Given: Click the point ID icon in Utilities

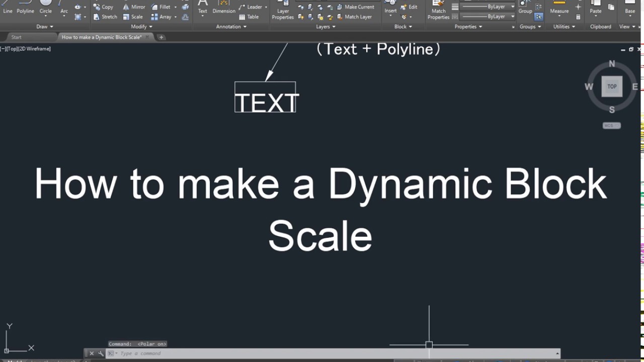Looking at the screenshot, I should [578, 7].
